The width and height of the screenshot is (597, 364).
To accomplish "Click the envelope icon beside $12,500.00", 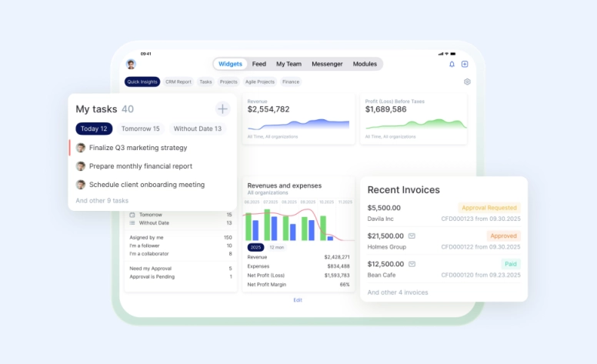I will (x=412, y=264).
